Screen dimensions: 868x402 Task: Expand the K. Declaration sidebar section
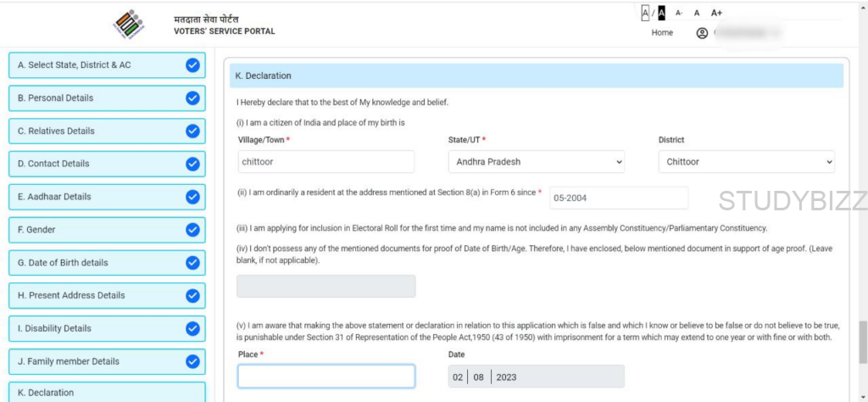(107, 393)
